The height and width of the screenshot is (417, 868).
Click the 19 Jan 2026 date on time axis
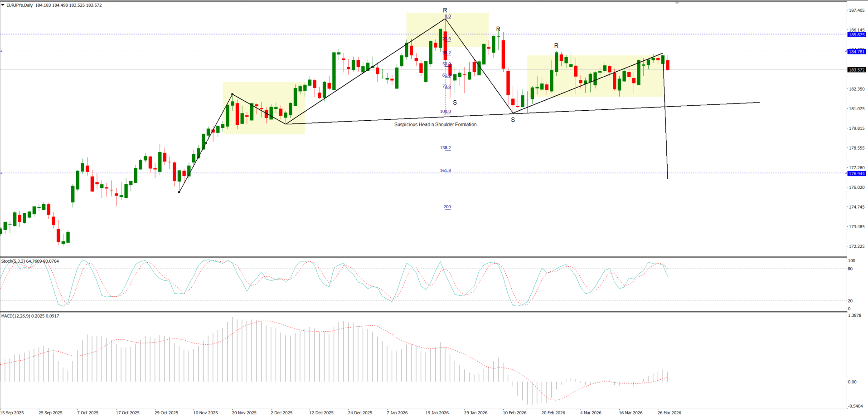[x=437, y=413]
